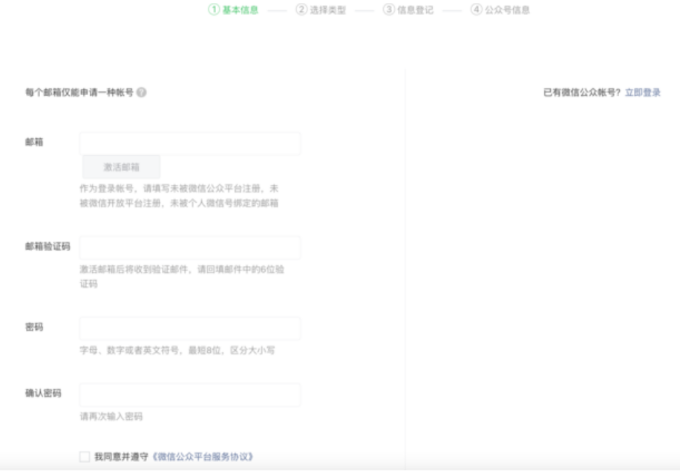Select step 4 公众号信息 in progress bar
This screenshot has height=474, width=700.
pyautogui.click(x=500, y=10)
